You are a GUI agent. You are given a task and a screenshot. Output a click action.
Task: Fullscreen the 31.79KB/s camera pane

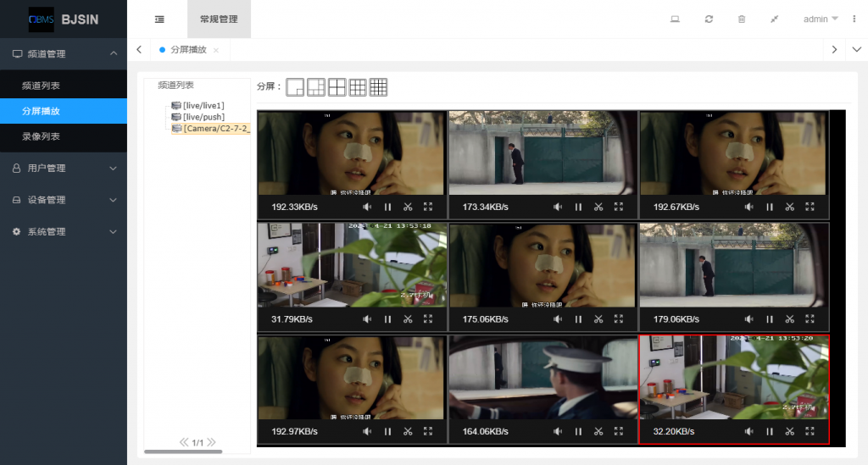428,319
